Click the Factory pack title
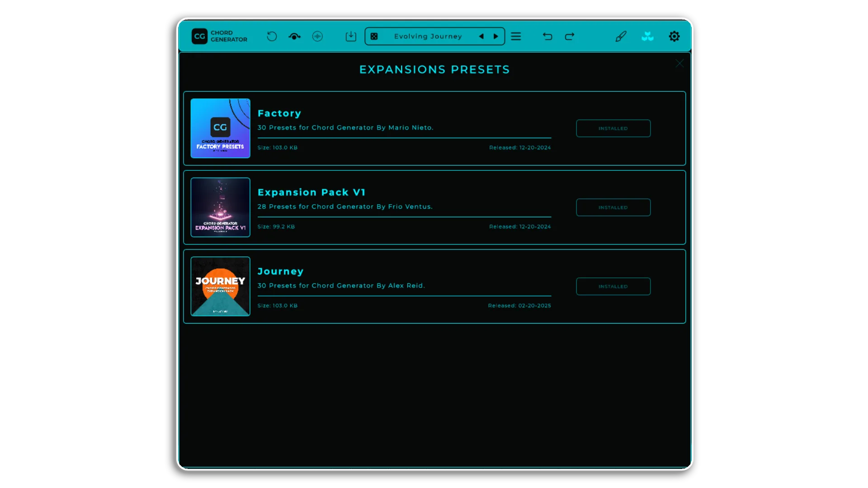Viewport: 868px width, 488px height. click(279, 113)
